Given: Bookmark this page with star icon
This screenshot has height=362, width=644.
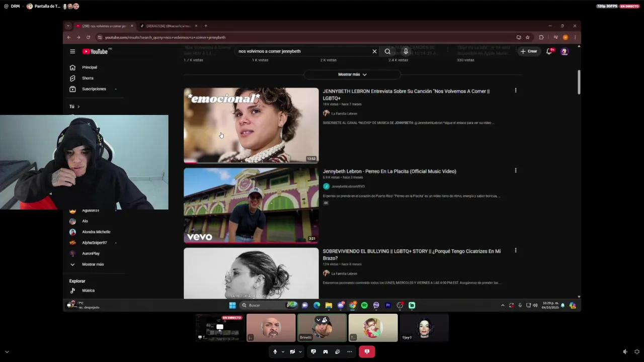Looking at the screenshot, I should 527,37.
